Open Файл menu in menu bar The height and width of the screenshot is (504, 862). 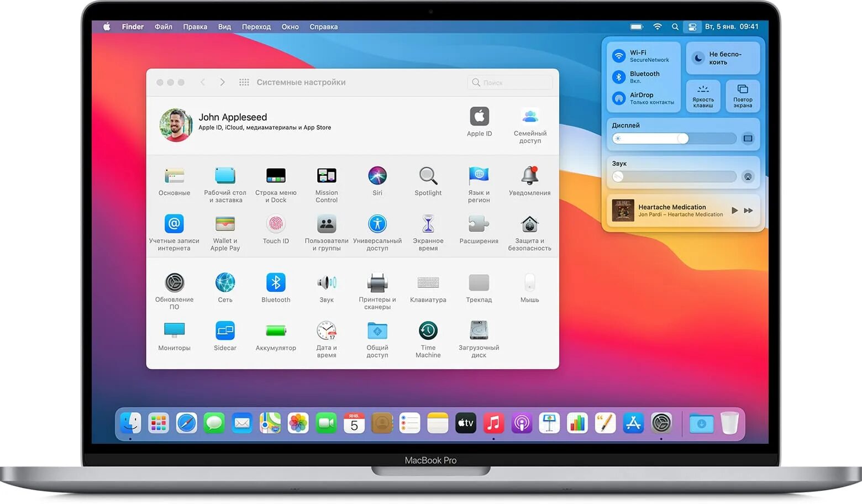163,27
